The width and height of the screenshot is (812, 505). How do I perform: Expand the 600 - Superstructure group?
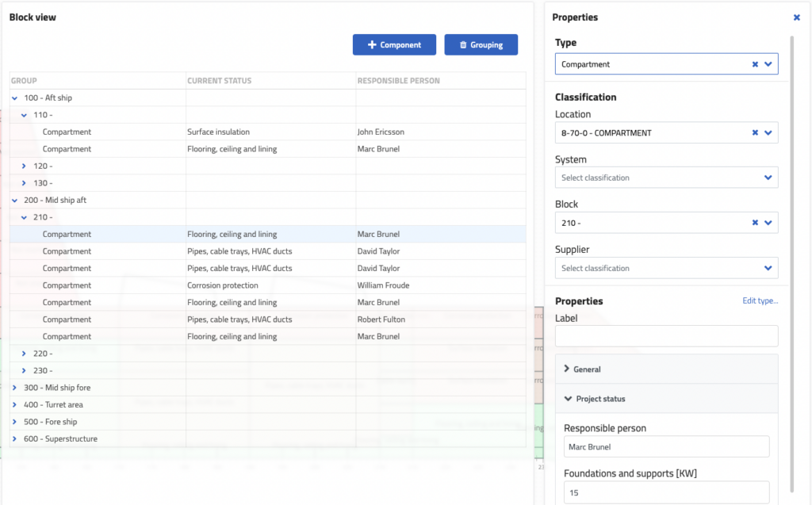13,438
